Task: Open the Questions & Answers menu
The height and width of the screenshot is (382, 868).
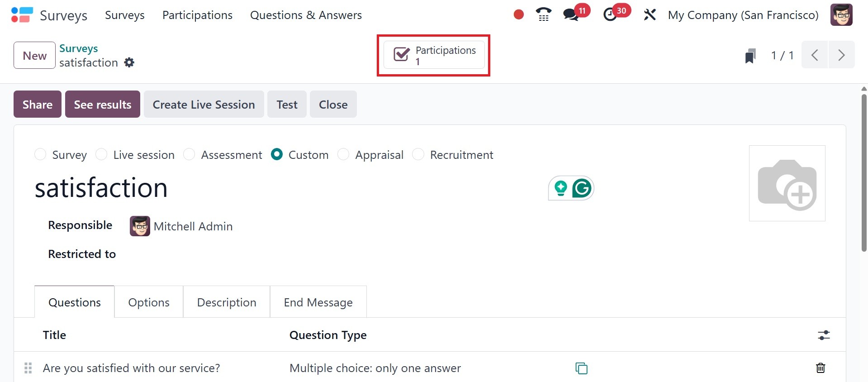Action: point(306,15)
